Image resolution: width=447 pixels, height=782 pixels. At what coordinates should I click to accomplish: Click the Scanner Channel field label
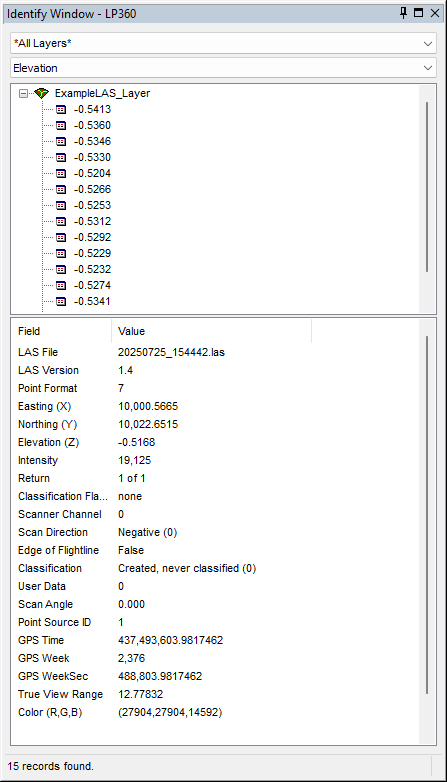(x=60, y=514)
